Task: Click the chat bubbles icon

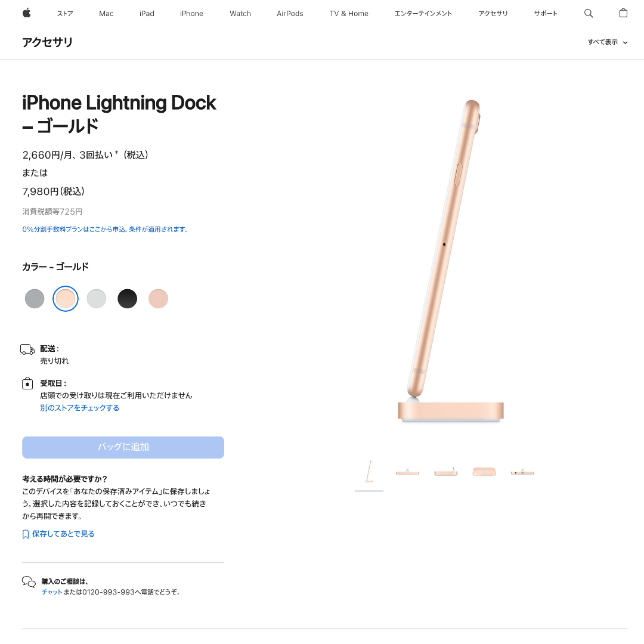Action: (29, 582)
